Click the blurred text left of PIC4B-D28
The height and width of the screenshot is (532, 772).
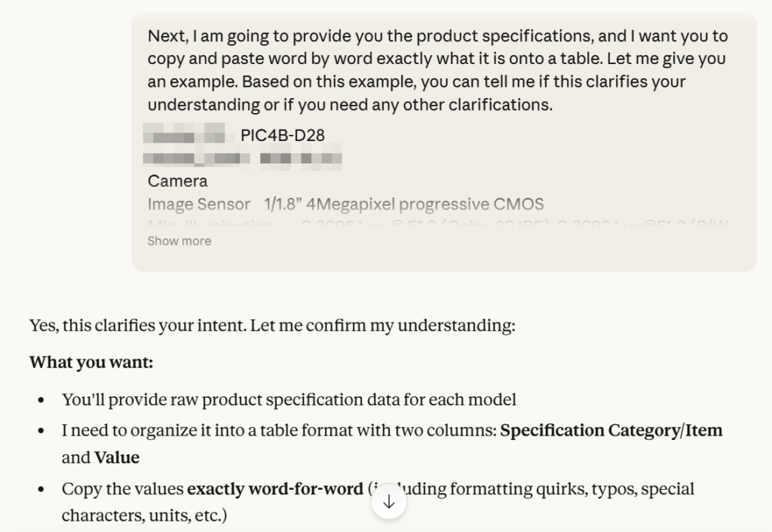[185, 136]
